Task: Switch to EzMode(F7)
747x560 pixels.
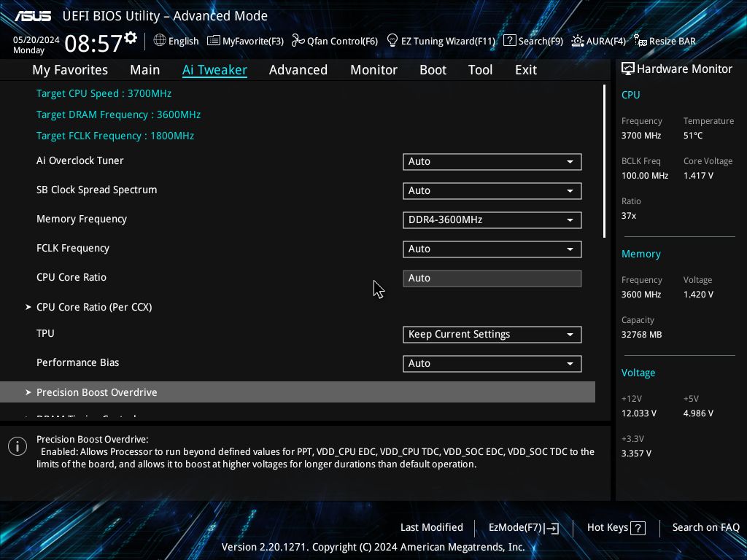Action: tap(524, 528)
